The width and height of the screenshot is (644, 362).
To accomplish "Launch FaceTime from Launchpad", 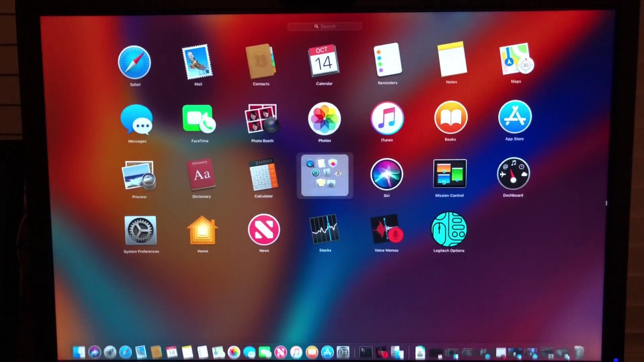I will point(199,119).
